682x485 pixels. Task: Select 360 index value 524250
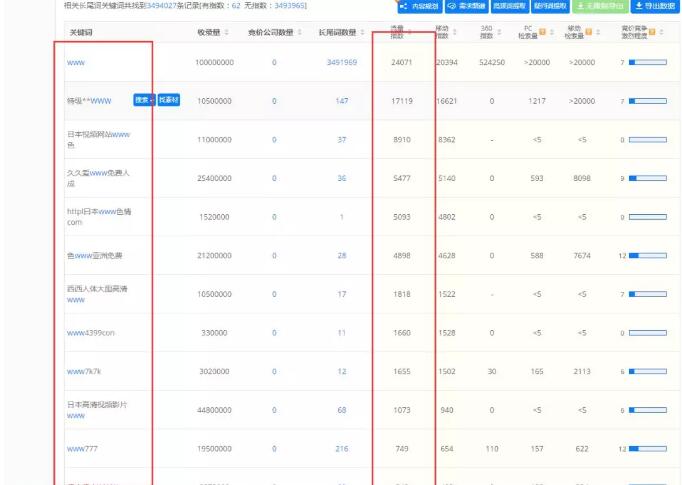pyautogui.click(x=492, y=63)
